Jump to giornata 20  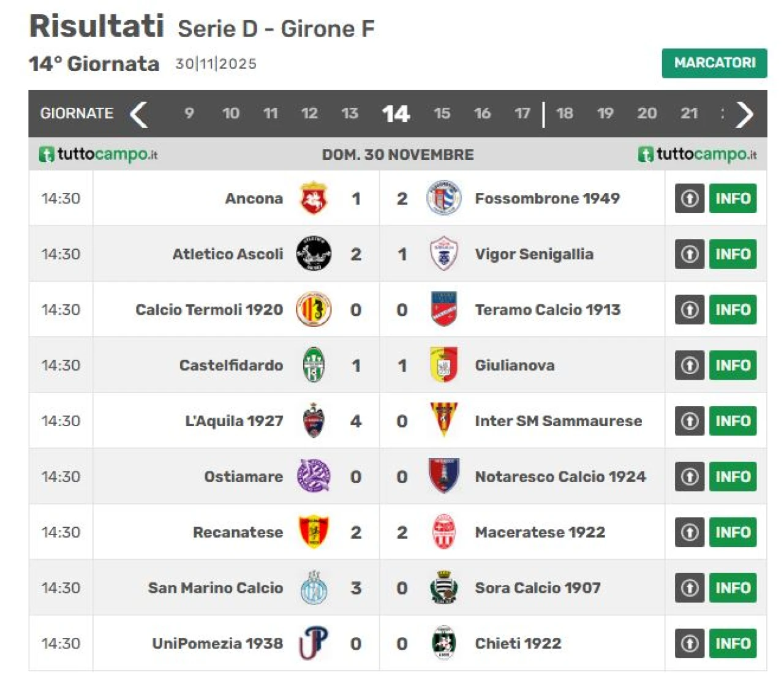(x=647, y=113)
